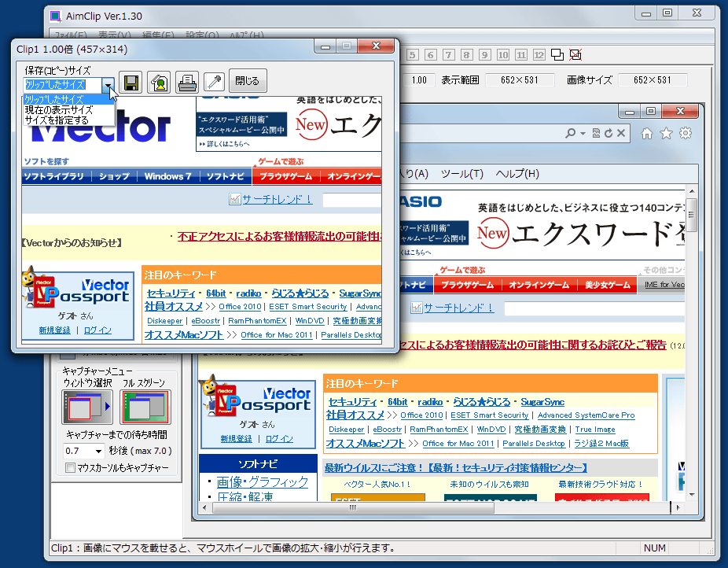
Task: Click the gear tools icon in captured browser
Action: point(686,134)
